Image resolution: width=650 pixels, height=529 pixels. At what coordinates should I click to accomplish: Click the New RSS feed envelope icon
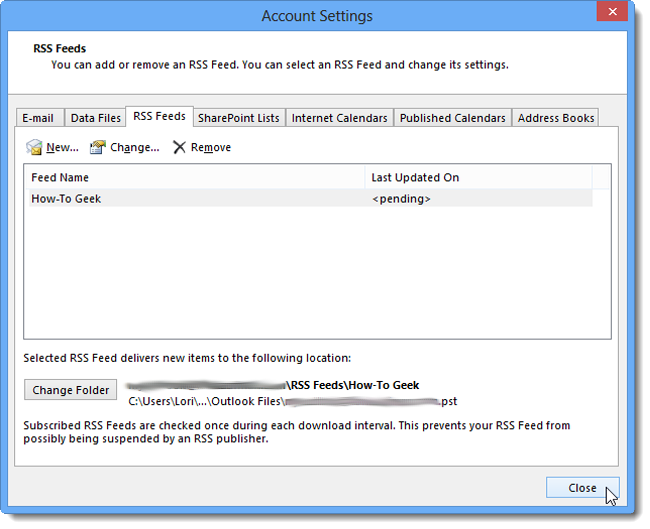point(34,147)
